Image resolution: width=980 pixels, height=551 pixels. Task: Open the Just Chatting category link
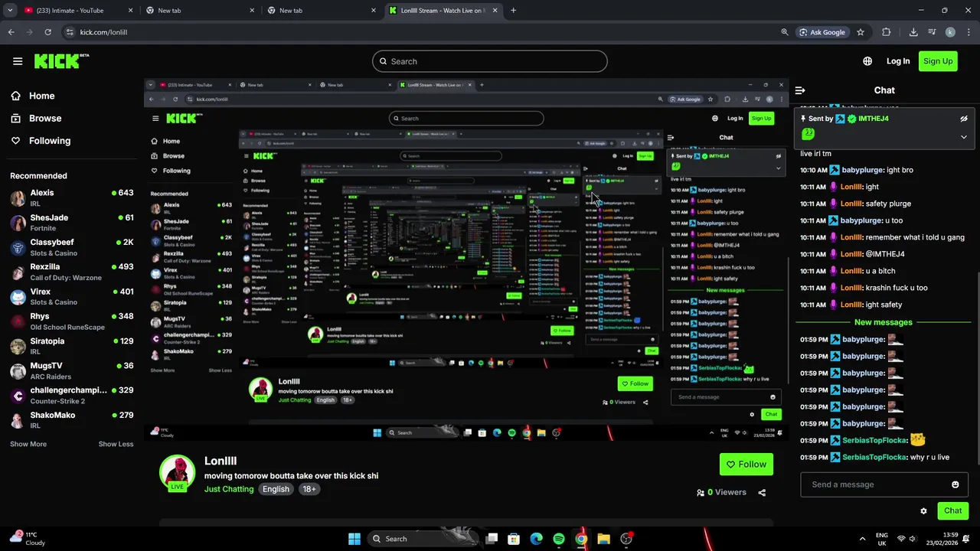229,489
